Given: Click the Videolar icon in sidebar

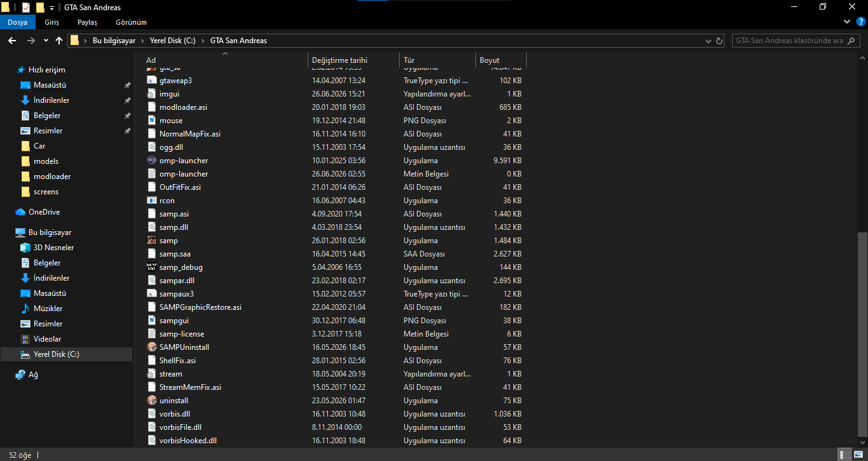Looking at the screenshot, I should pyautogui.click(x=25, y=339).
